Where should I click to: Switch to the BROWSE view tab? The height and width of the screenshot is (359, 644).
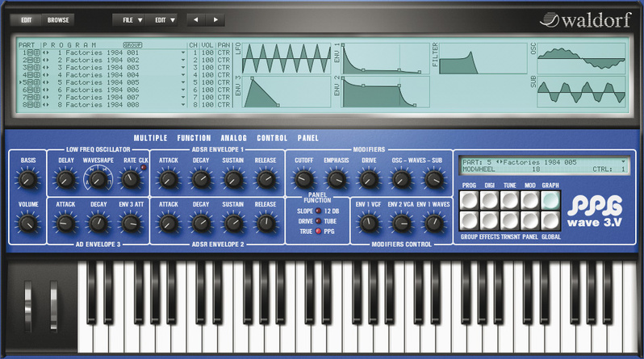(58, 19)
